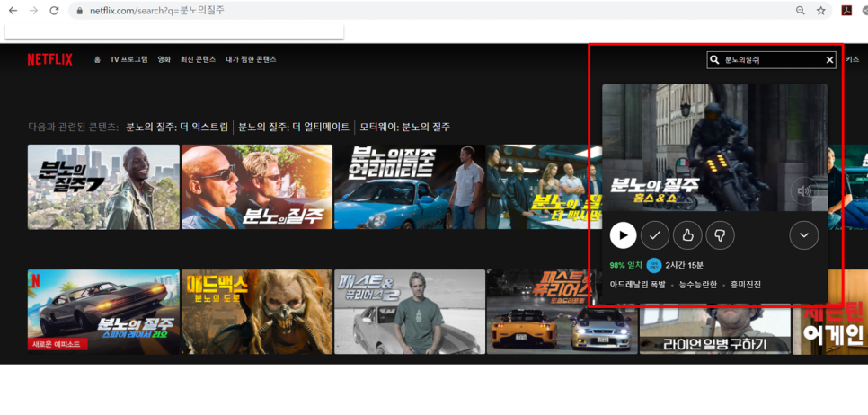Click the NETFLIX logo
This screenshot has width=868, height=415.
[49, 60]
